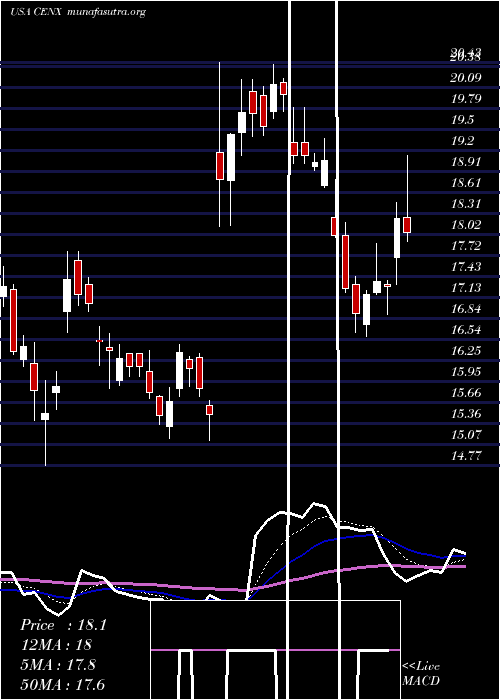Click the 17.43 price axis label
The image size is (500, 700).
tap(466, 267)
